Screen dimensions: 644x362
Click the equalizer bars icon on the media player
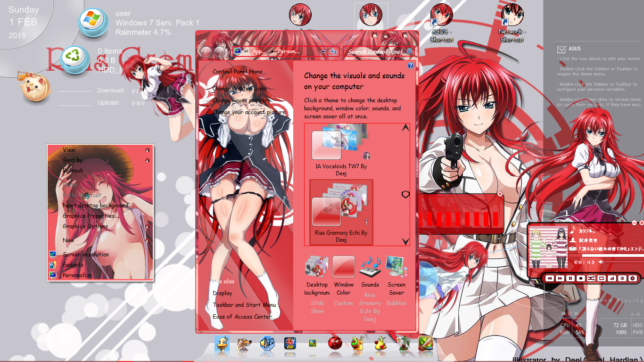pos(612,278)
